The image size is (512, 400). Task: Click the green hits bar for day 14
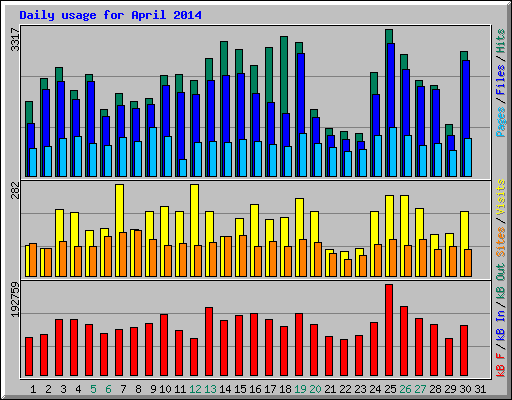point(224,58)
